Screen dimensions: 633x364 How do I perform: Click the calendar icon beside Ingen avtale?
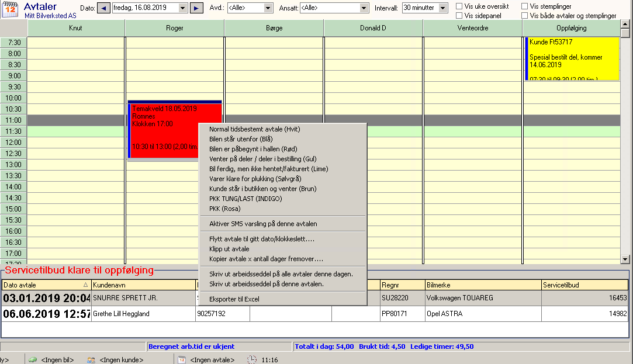click(182, 359)
